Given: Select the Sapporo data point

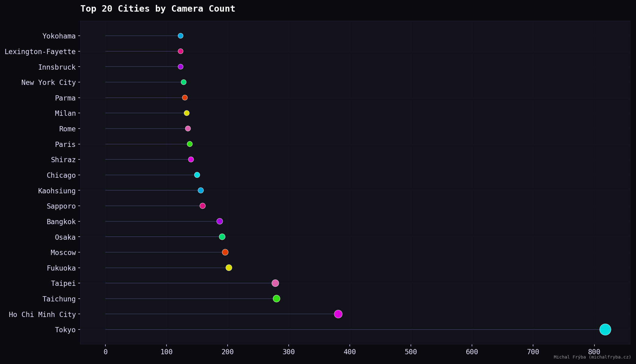Looking at the screenshot, I should click(202, 206).
